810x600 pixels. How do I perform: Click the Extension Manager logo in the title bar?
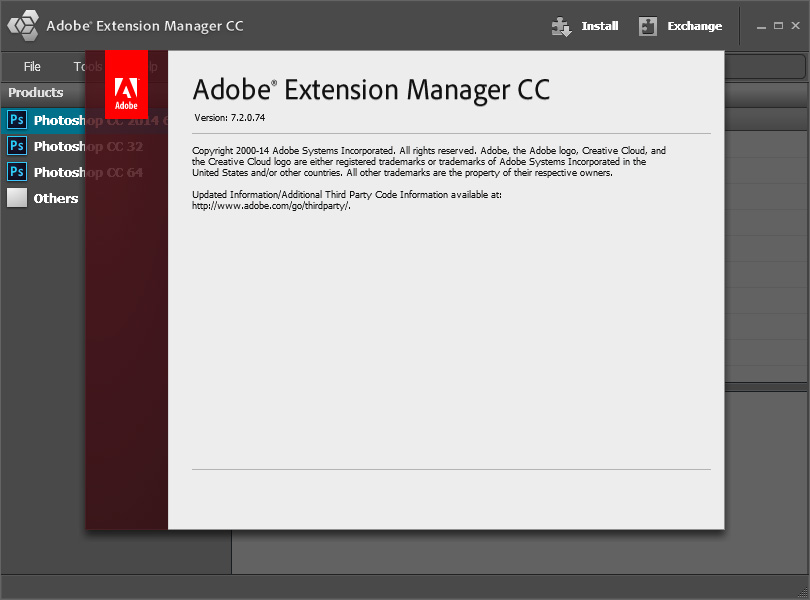[22, 25]
